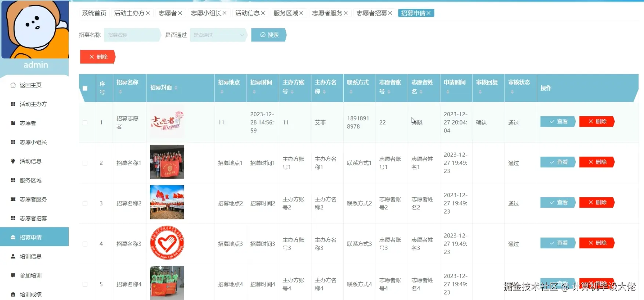Check the row 4 招募名称3 checkbox
The image size is (644, 300).
click(85, 244)
